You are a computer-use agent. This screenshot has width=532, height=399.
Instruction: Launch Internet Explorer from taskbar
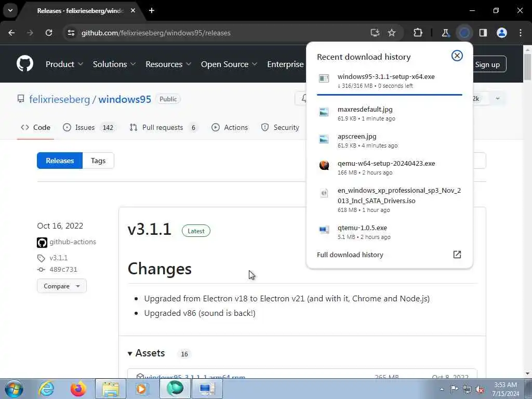(x=46, y=389)
